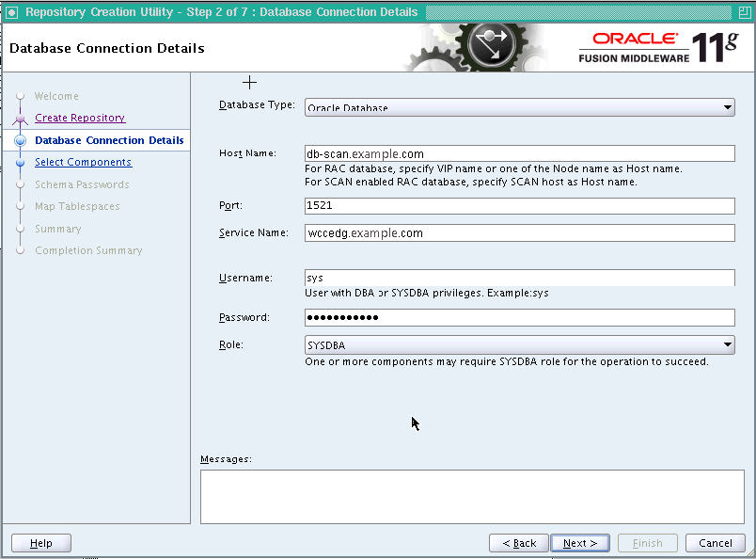This screenshot has width=756, height=559.
Task: Click the Database Connection Details step circle
Action: pos(21,140)
